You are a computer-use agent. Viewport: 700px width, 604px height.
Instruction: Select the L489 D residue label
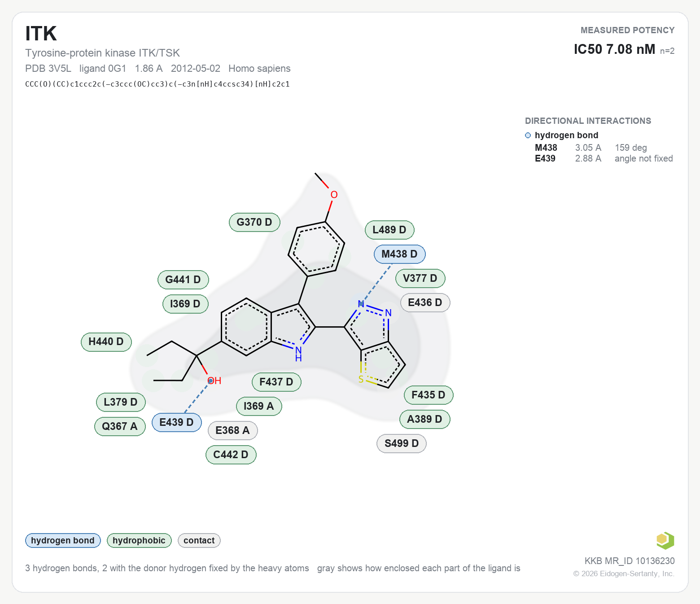click(x=389, y=230)
